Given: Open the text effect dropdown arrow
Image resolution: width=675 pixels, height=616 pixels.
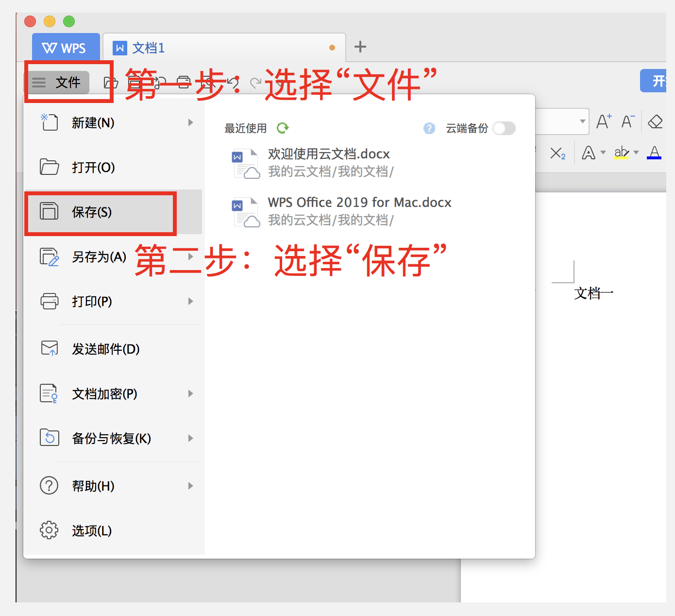Looking at the screenshot, I should coord(603,153).
